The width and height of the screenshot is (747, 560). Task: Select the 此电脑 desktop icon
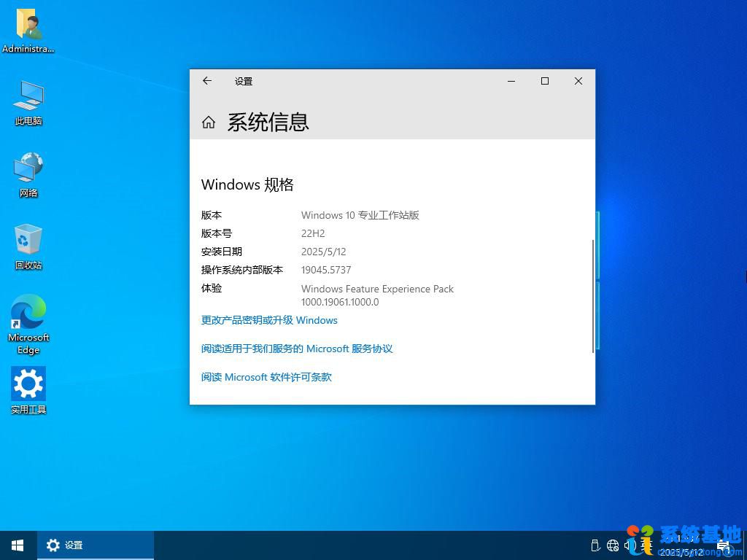coord(28,103)
